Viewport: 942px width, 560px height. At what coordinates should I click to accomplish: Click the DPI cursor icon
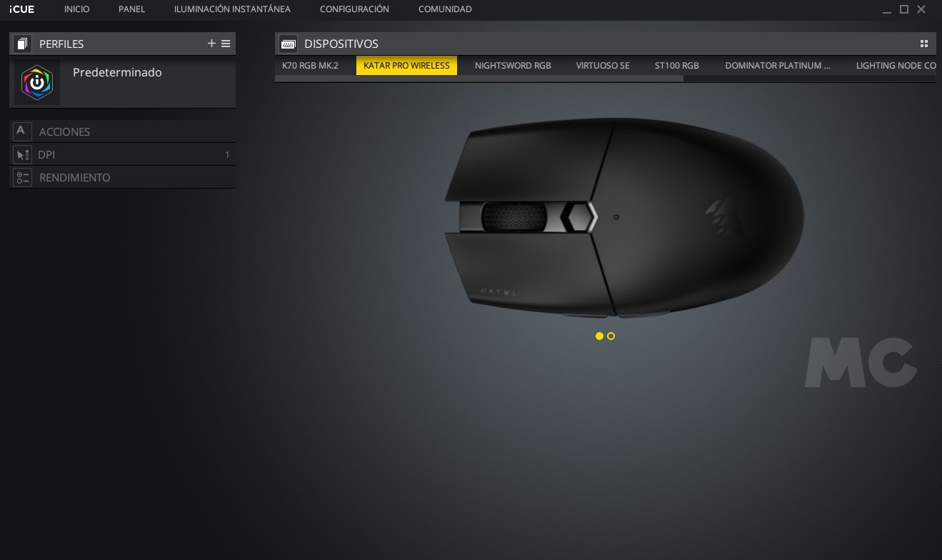click(21, 154)
